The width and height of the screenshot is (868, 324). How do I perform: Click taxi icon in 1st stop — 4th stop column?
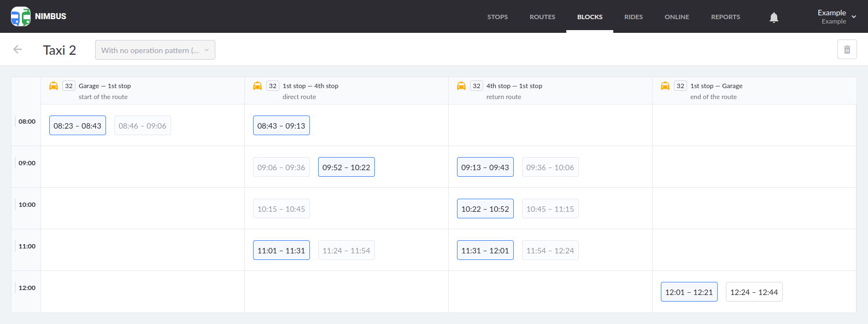(x=257, y=86)
